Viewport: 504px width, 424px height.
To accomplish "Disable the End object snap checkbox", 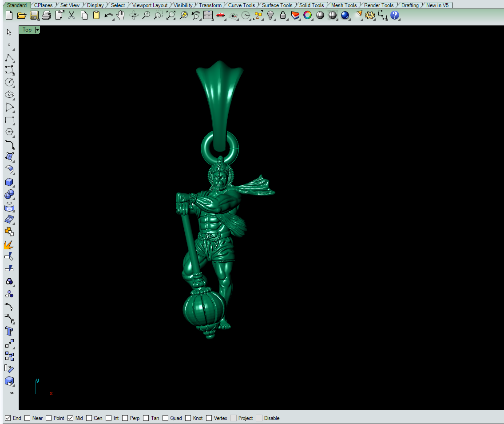I will [8, 418].
